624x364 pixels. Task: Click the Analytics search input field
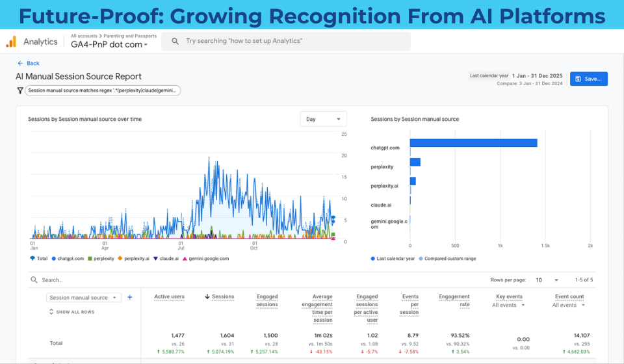coord(292,41)
